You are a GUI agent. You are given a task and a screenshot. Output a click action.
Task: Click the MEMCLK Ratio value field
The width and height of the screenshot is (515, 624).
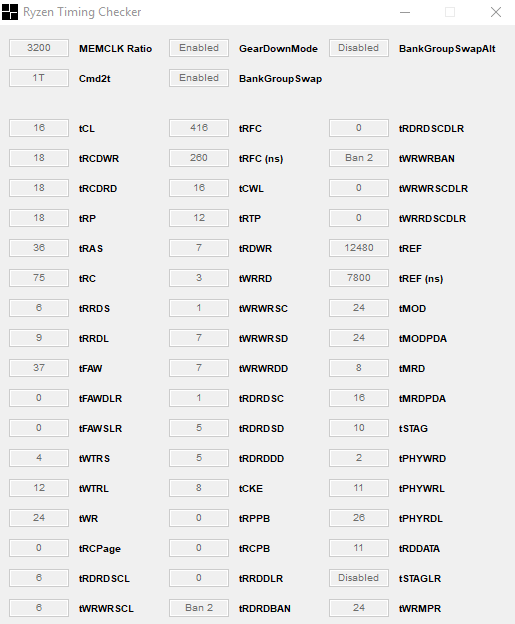coord(39,48)
